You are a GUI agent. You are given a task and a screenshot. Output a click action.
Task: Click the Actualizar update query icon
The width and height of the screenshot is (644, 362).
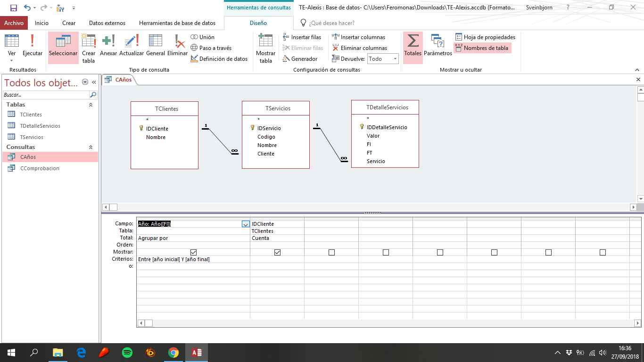tap(132, 46)
